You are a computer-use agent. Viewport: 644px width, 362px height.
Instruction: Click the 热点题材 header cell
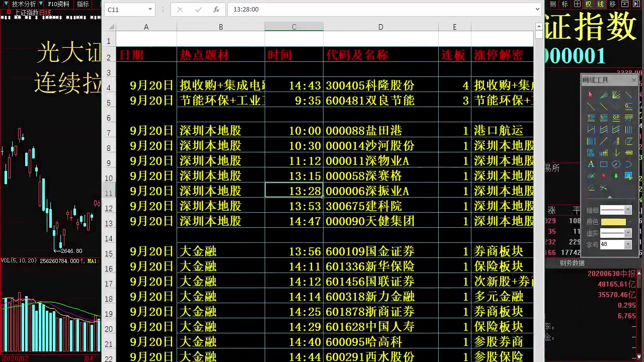pyautogui.click(x=220, y=55)
